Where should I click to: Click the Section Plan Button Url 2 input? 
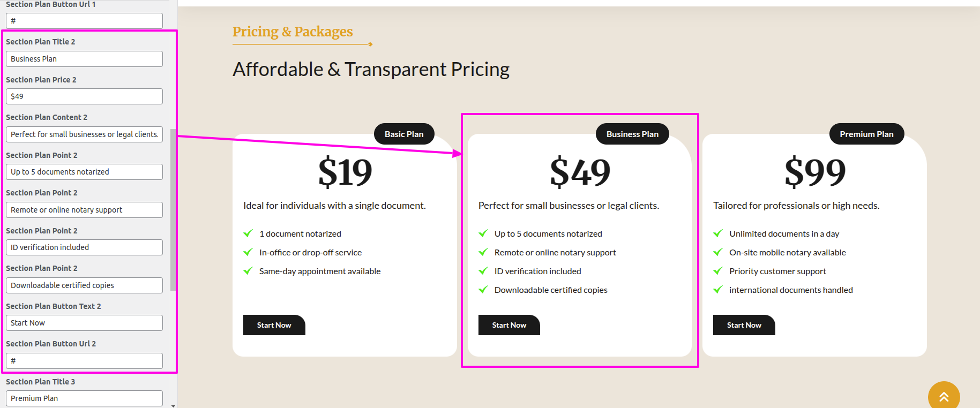84,361
